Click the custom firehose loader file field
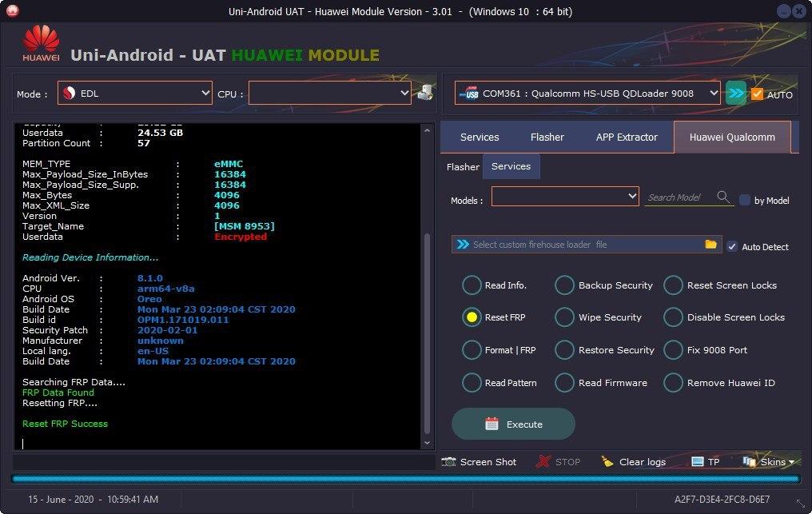This screenshot has height=514, width=812. (x=586, y=244)
